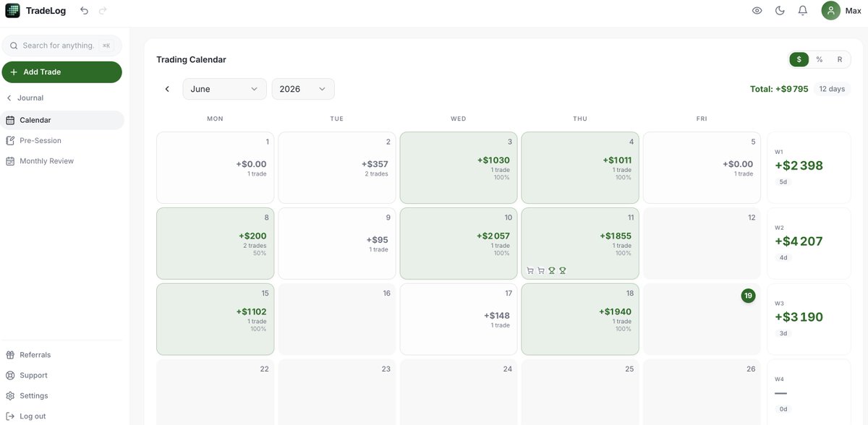Select the $ display mode
The image size is (868, 425).
click(x=799, y=59)
